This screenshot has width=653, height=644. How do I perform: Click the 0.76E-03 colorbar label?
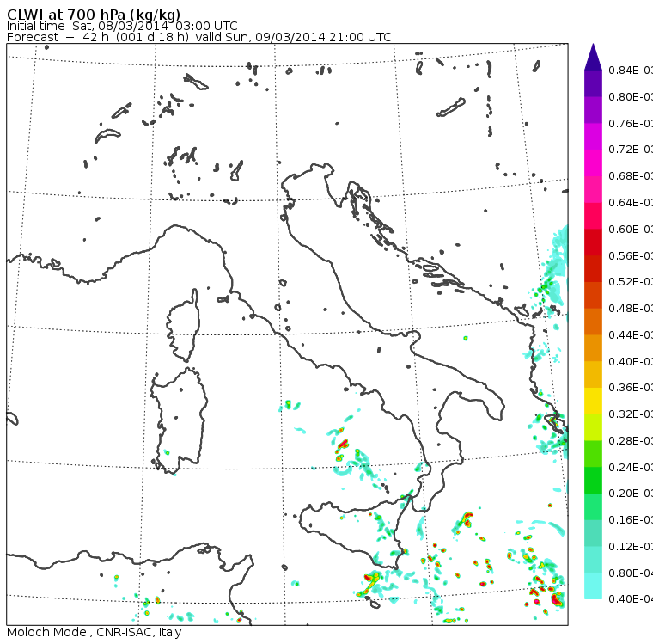631,123
